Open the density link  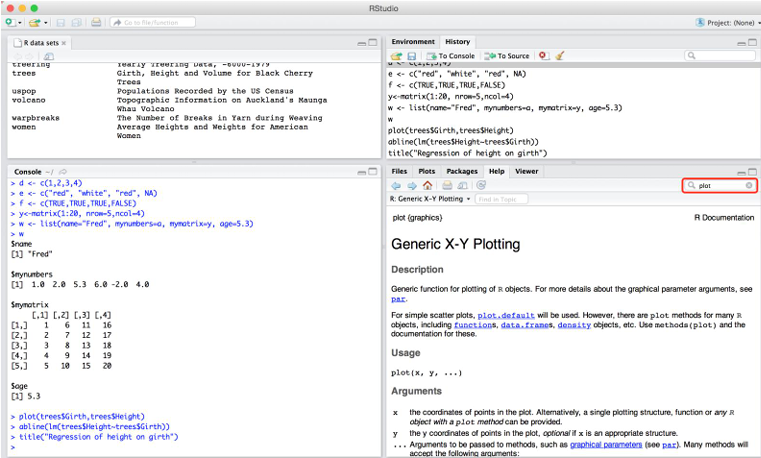(574, 325)
